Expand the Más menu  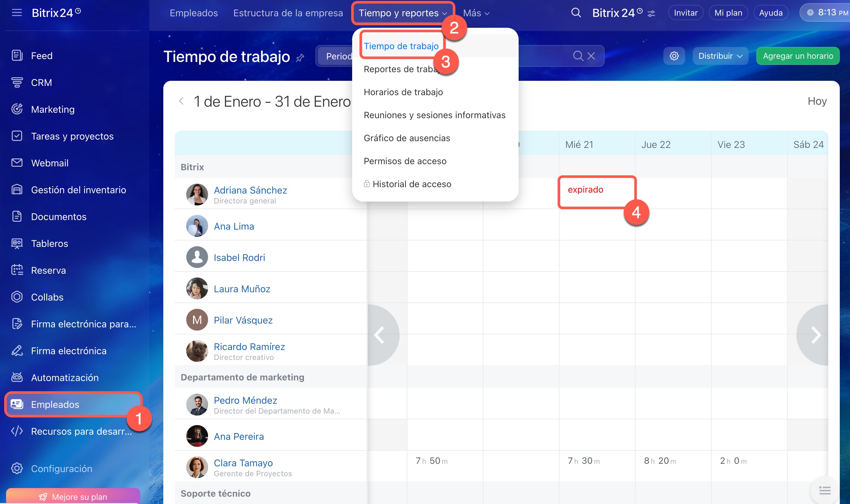[x=476, y=13]
